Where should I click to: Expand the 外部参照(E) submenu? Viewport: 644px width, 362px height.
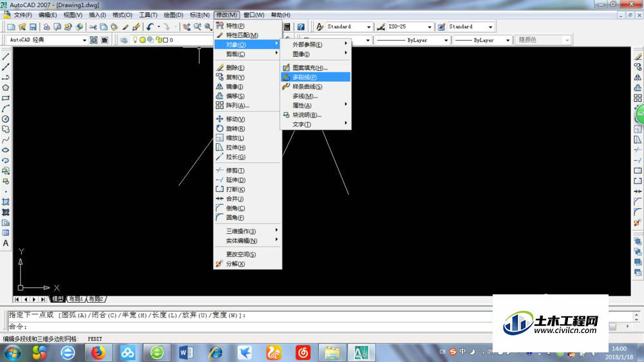316,44
